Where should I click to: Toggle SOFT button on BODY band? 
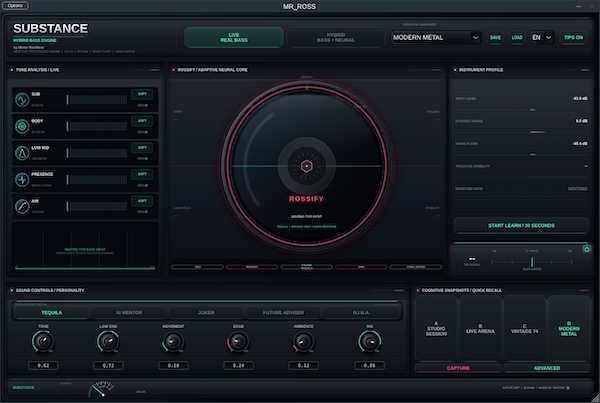(x=142, y=121)
